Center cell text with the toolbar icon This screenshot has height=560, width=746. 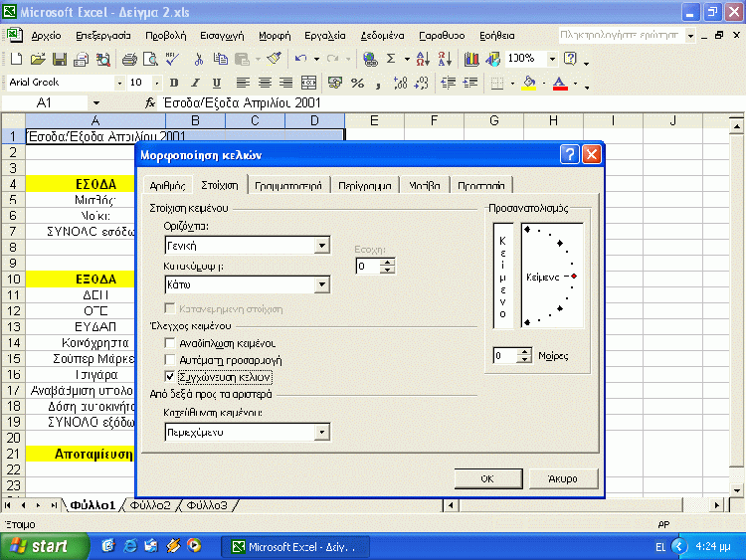265,83
